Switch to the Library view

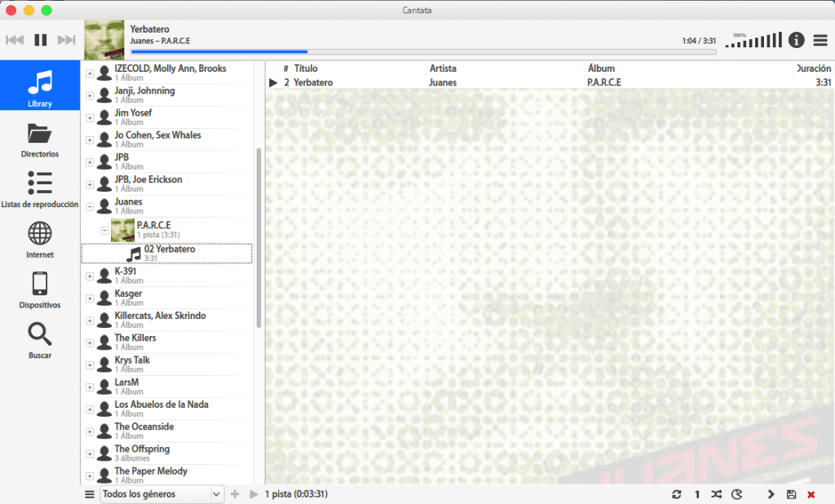[40, 86]
